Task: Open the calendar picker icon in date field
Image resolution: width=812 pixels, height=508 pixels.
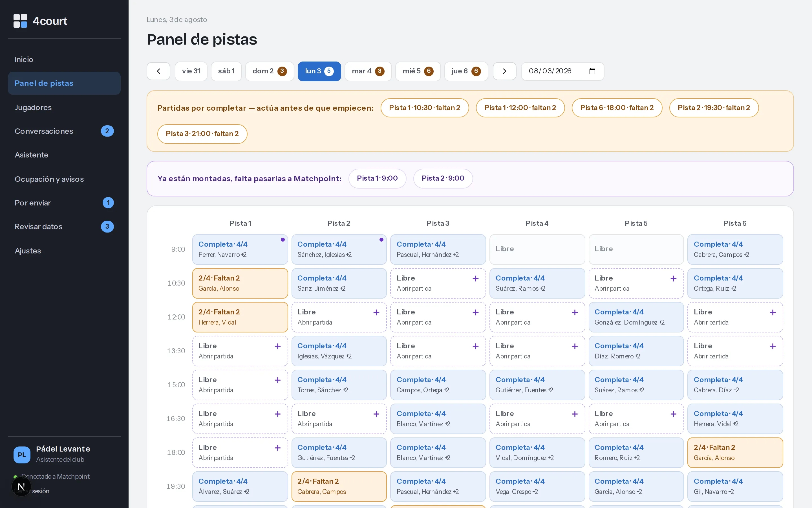Action: click(x=592, y=71)
